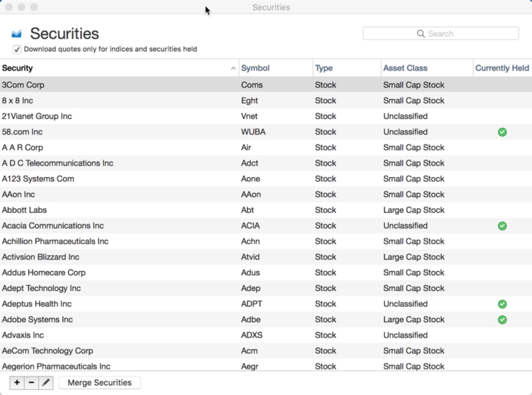The image size is (532, 395).
Task: Click the minus icon to remove security
Action: pyautogui.click(x=31, y=383)
